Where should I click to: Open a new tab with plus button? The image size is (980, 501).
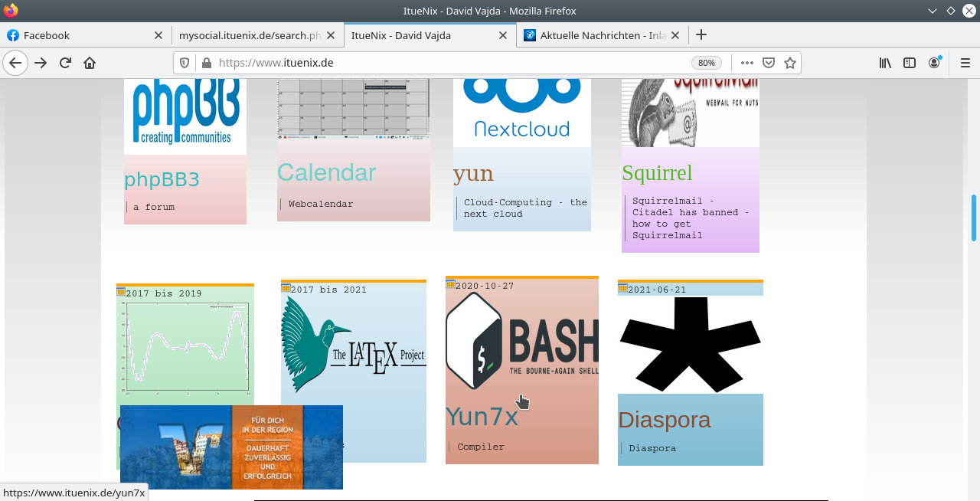tap(701, 34)
